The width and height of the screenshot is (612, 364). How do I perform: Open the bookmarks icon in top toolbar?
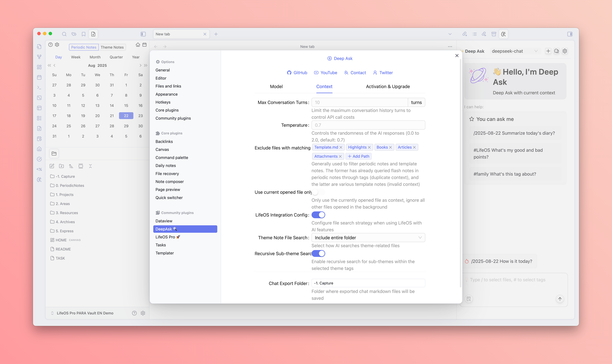click(83, 34)
